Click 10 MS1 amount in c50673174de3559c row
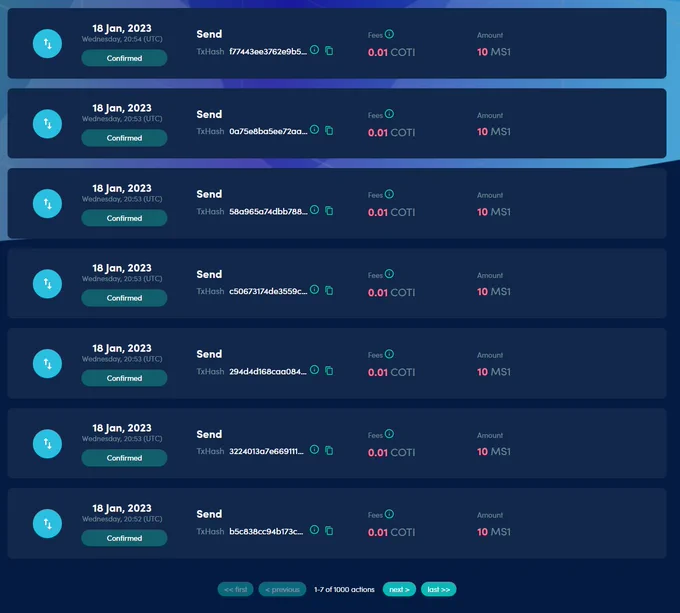The image size is (680, 613). 494,292
